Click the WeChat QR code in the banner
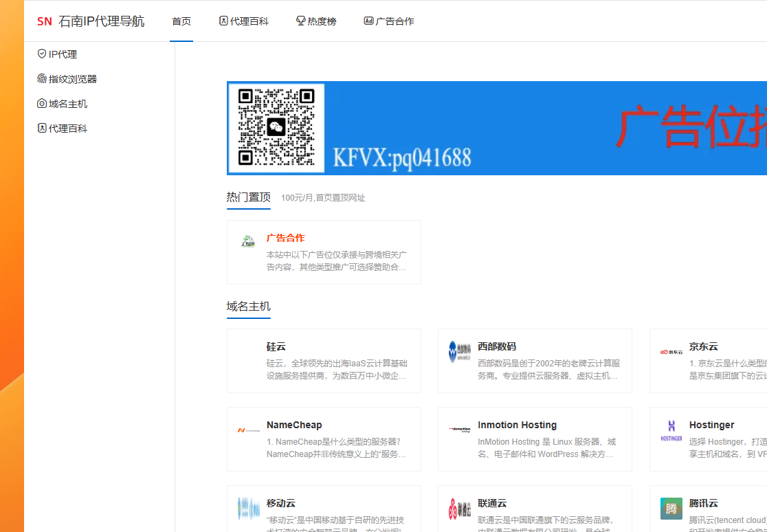Viewport: 767px width, 532px height. coord(276,128)
